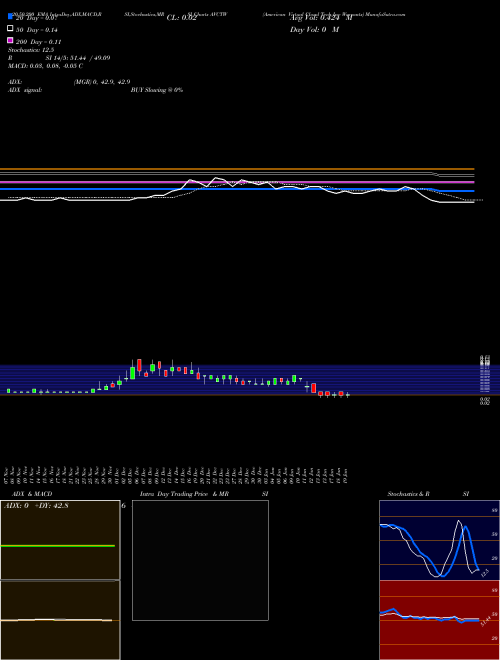Click the tallest red candlestick in early December

tap(139, 365)
